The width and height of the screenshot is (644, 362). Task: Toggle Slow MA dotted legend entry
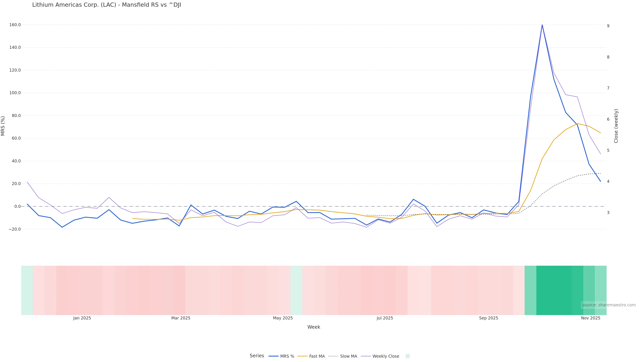tap(348, 356)
